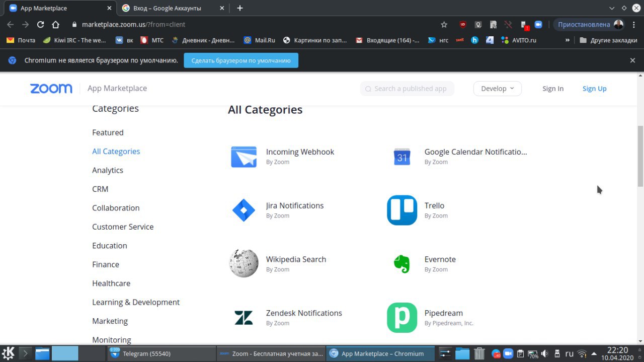Select the Analytics category

point(108,170)
